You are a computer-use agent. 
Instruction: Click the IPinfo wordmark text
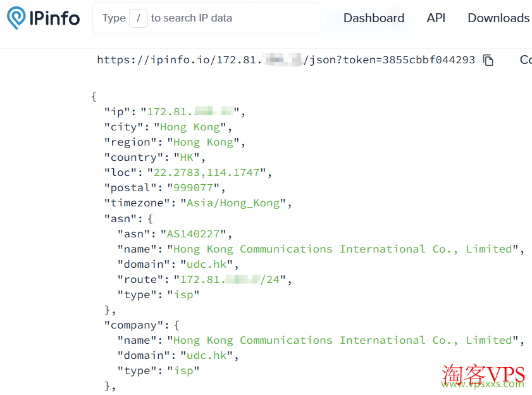point(54,18)
